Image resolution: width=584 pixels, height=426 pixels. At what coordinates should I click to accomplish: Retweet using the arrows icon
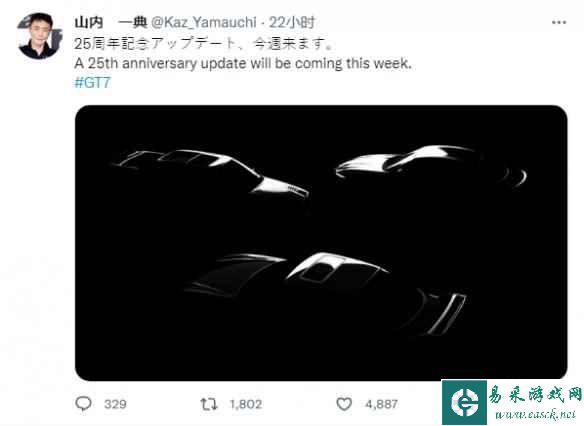209,404
